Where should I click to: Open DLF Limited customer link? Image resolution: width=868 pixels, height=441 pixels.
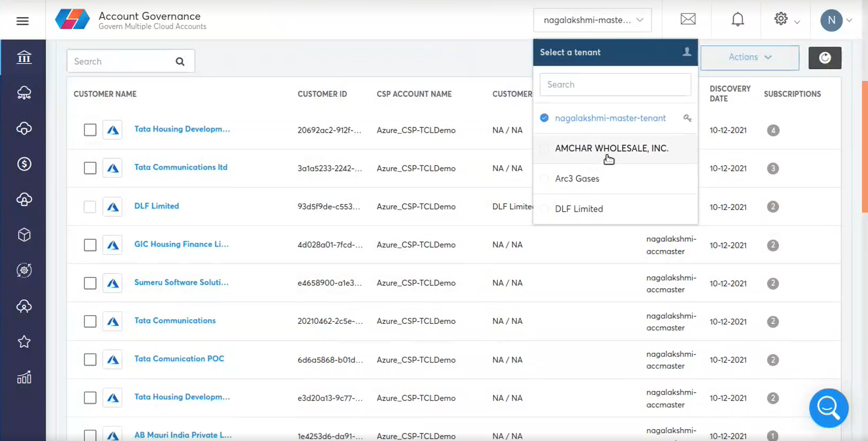[x=156, y=206]
